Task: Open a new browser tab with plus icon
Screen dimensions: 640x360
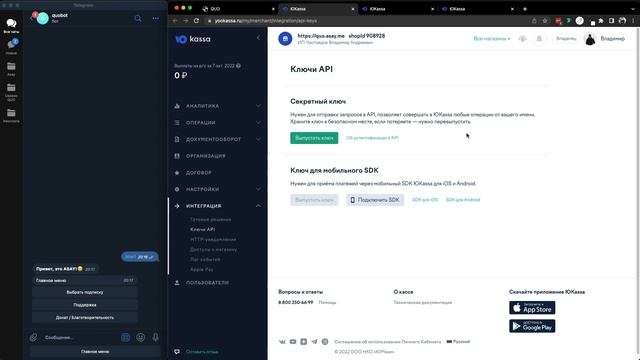Action: tap(525, 9)
